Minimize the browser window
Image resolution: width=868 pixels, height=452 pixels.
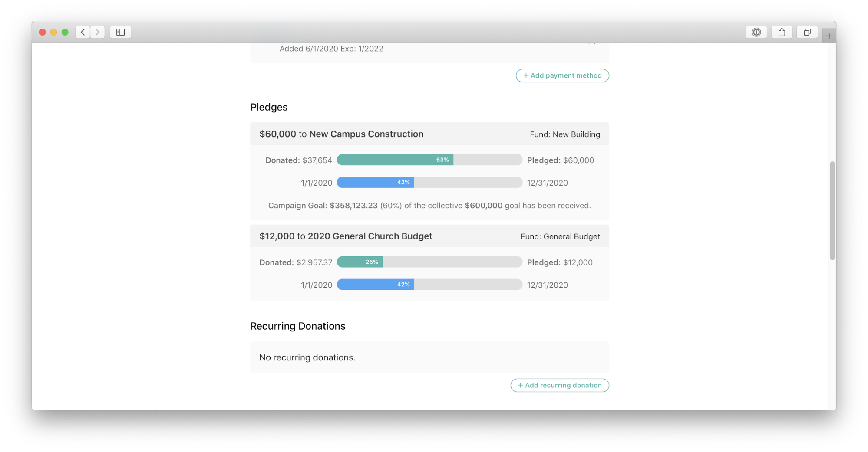pyautogui.click(x=54, y=32)
